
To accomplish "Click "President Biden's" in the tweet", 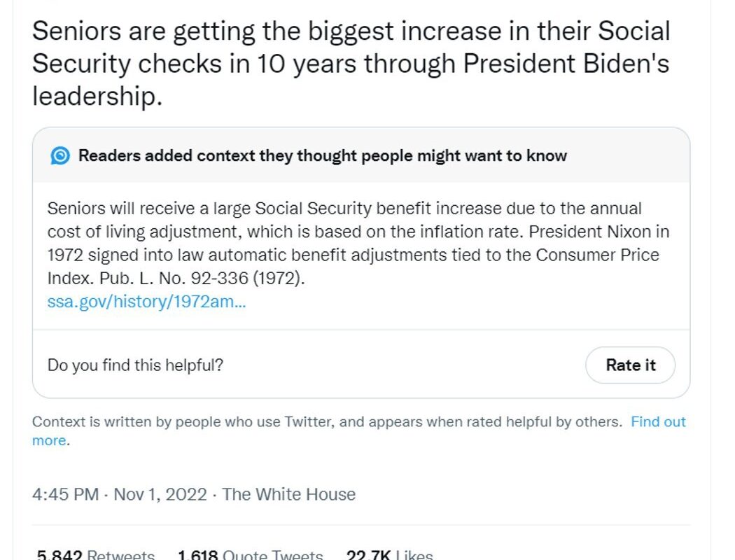I will coord(566,63).
